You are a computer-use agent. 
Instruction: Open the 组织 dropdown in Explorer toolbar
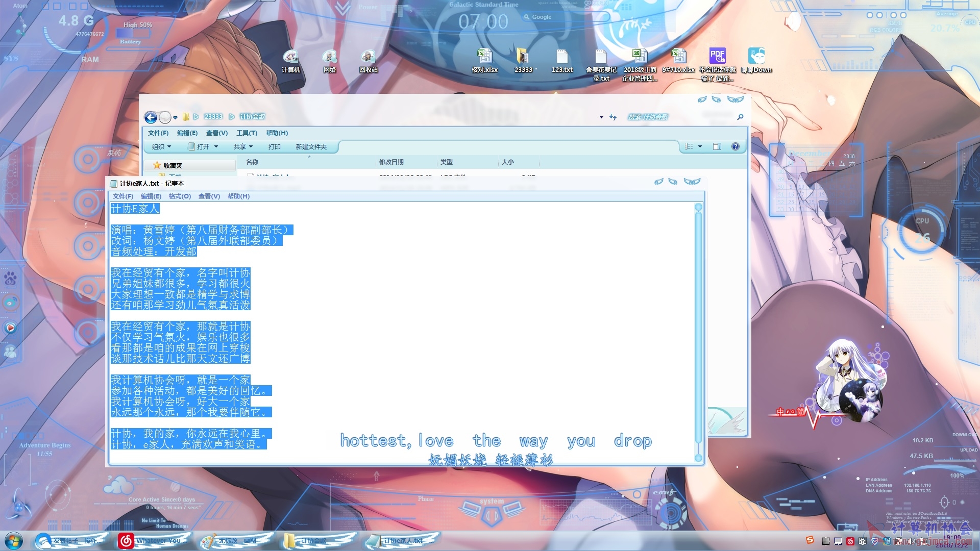point(161,147)
